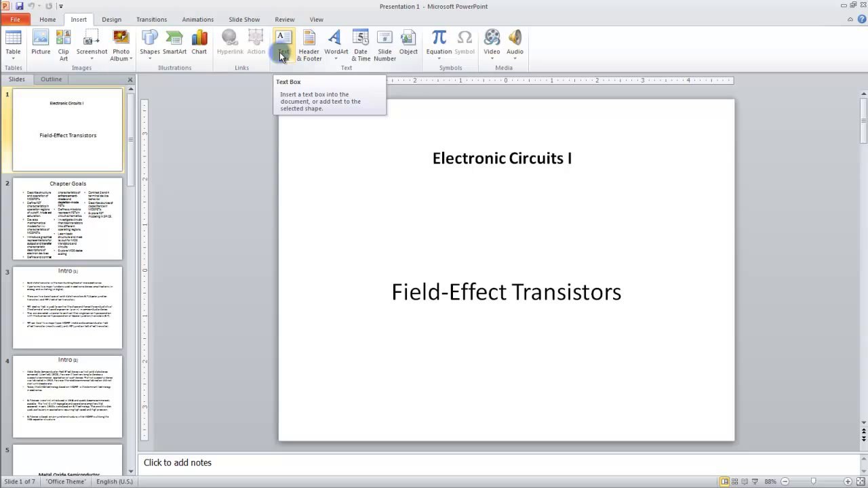This screenshot has width=868, height=488.
Task: Expand the Video dropdown arrow
Action: pos(492,58)
